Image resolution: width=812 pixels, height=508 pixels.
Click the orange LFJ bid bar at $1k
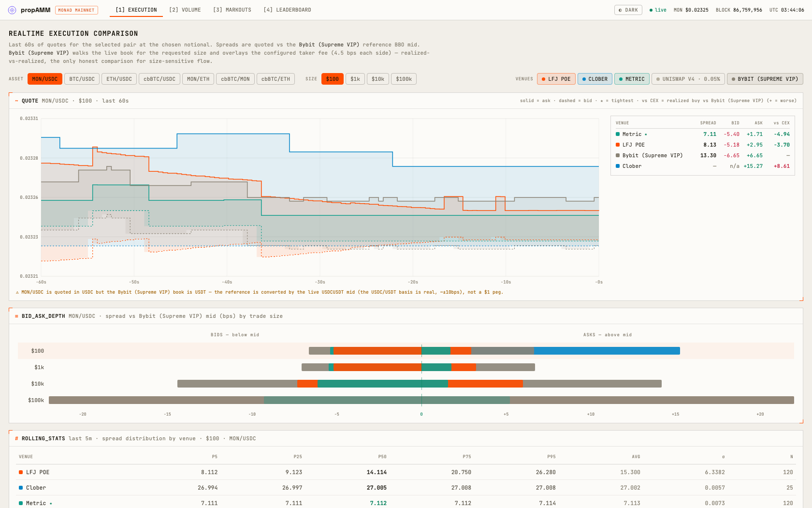(x=377, y=367)
